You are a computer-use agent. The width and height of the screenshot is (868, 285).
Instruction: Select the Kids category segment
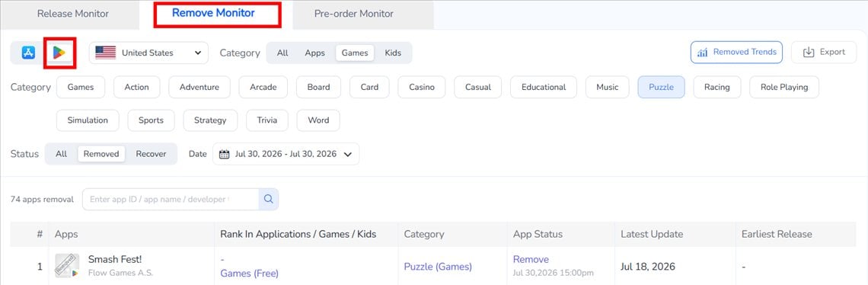coord(393,53)
